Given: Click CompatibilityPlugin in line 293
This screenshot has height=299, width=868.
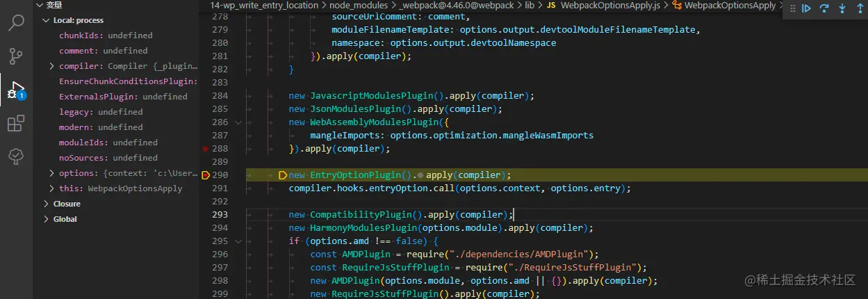Looking at the screenshot, I should [361, 215].
